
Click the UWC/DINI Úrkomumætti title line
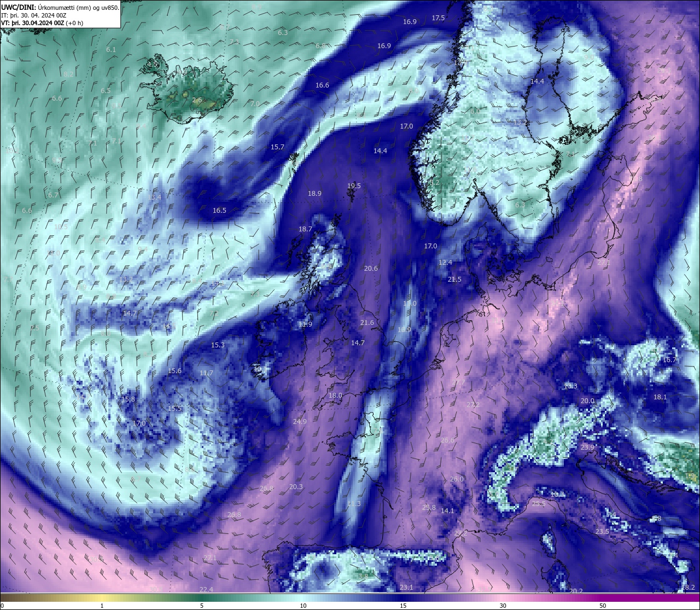[60, 8]
